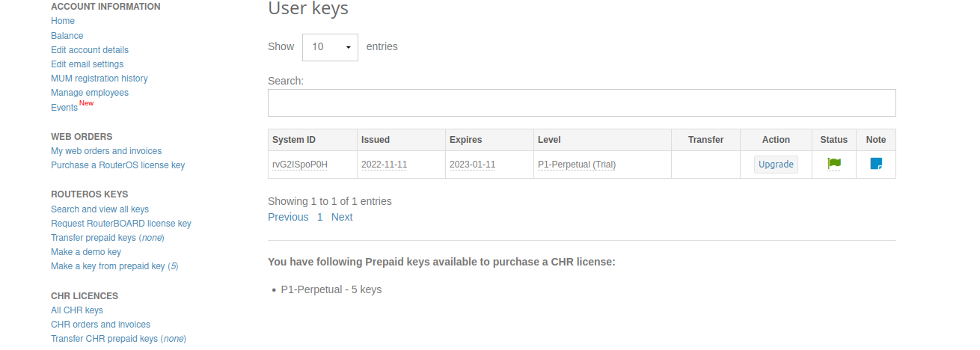980x350 pixels.
Task: Go to Previous page of entries
Action: [x=288, y=217]
